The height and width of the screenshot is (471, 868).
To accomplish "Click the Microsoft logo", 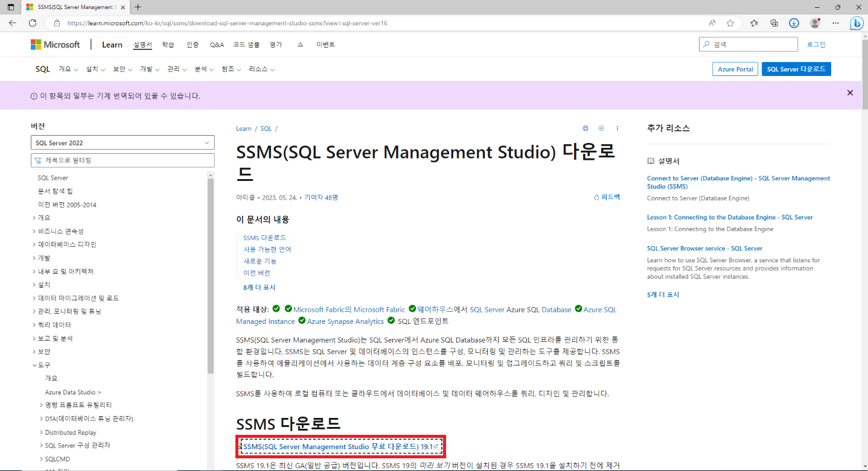I will (x=56, y=45).
